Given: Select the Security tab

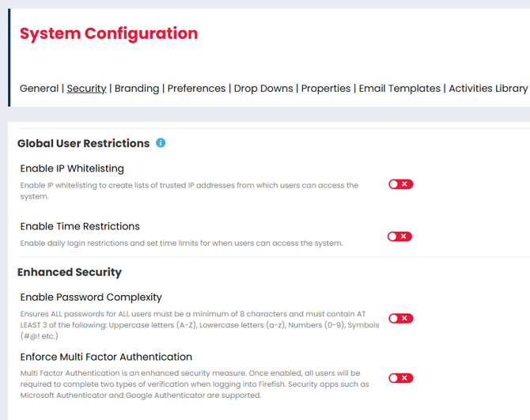Looking at the screenshot, I should (86, 89).
